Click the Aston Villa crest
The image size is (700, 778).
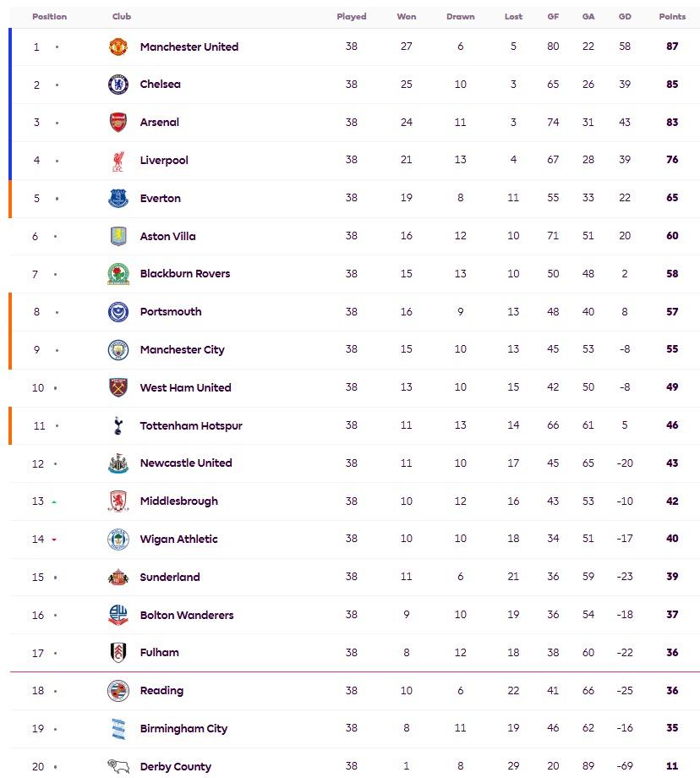(x=118, y=236)
